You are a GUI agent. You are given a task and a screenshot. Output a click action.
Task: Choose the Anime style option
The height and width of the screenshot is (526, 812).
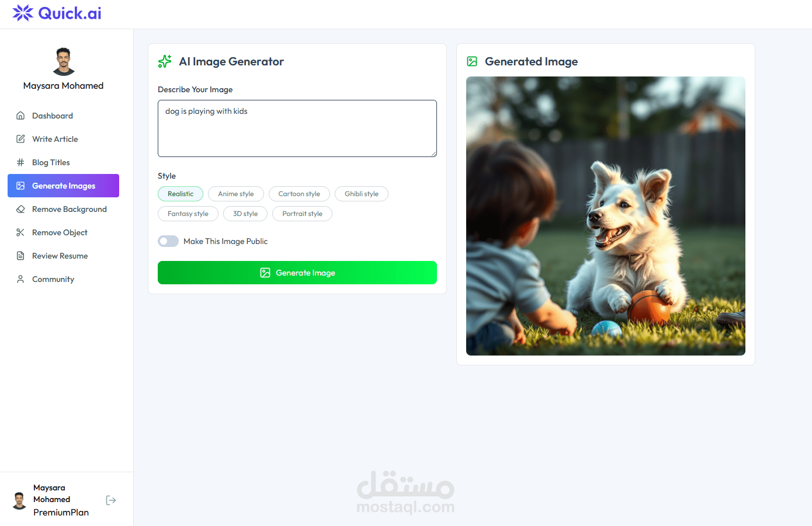tap(236, 194)
